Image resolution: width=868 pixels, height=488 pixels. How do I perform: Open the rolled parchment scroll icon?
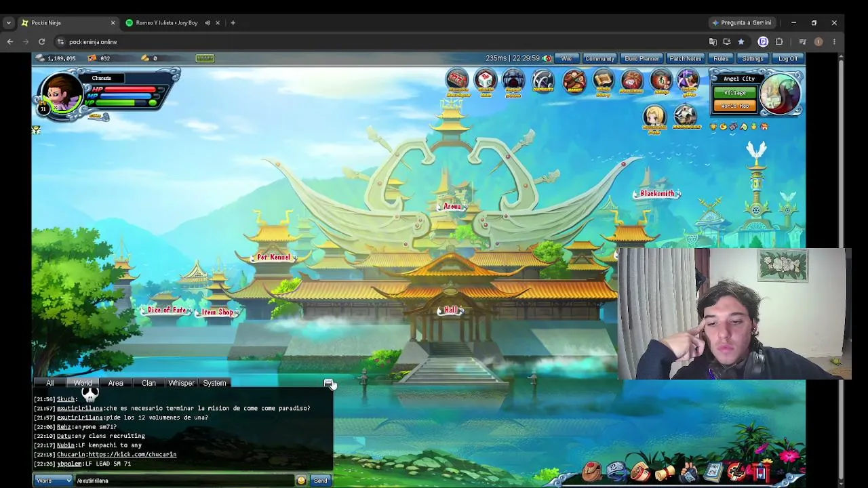point(665,472)
